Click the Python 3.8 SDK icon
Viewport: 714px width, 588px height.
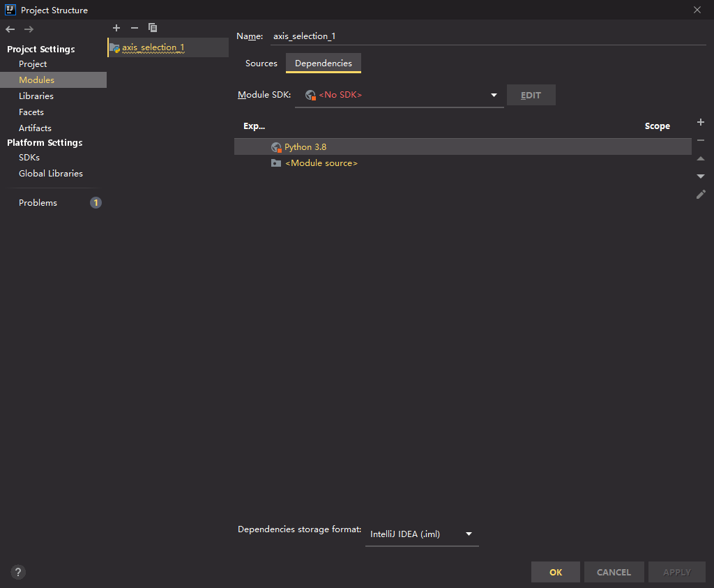[x=276, y=147]
